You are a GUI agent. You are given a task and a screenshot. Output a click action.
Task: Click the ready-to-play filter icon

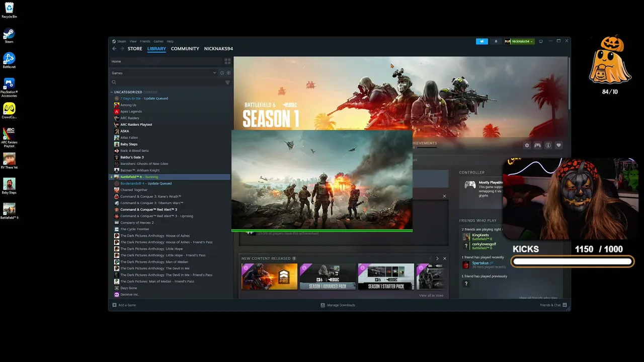[x=228, y=73]
